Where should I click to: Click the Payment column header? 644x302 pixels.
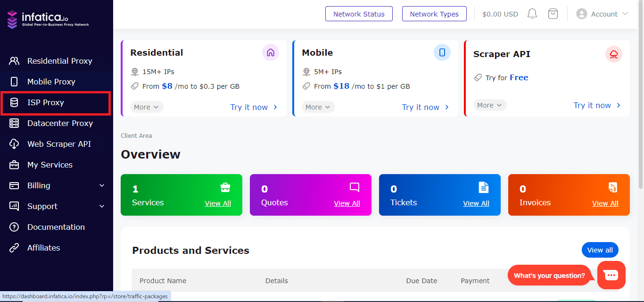tap(475, 281)
